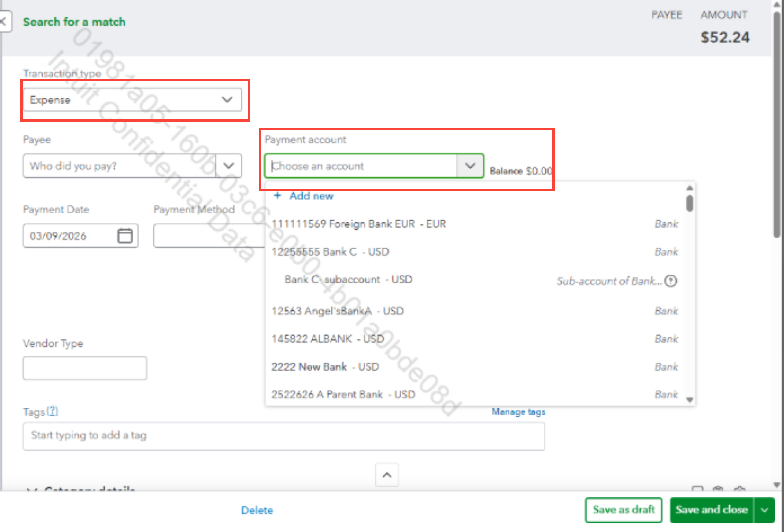Click the sub-account help question mark icon
The width and height of the screenshot is (784, 532).
[x=671, y=281]
